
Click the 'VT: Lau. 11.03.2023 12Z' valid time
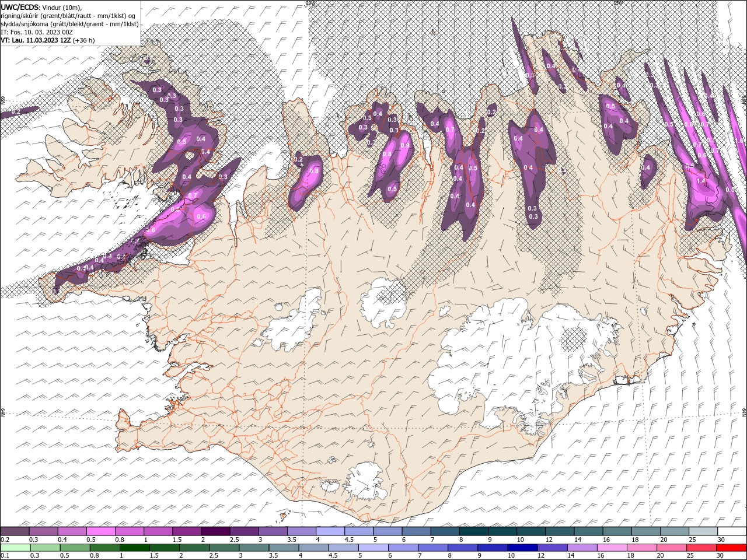pyautogui.click(x=36, y=40)
